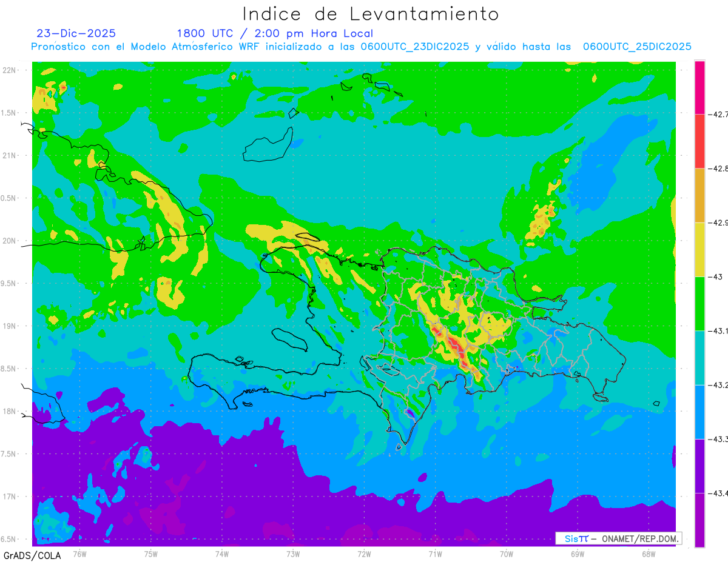
Task: Click the purple legend segment between -43.3 and -43.4
Action: pos(699,466)
